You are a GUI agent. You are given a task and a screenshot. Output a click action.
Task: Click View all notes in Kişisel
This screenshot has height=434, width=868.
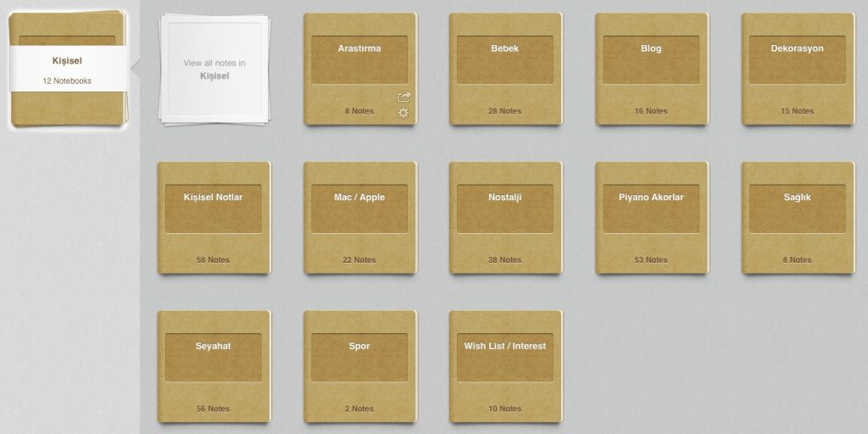[214, 70]
